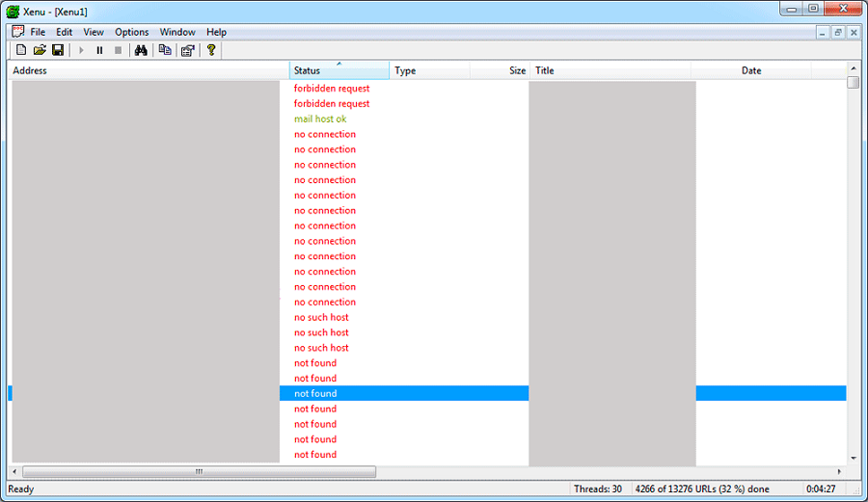
Task: Sort by the Type column header
Action: (429, 70)
